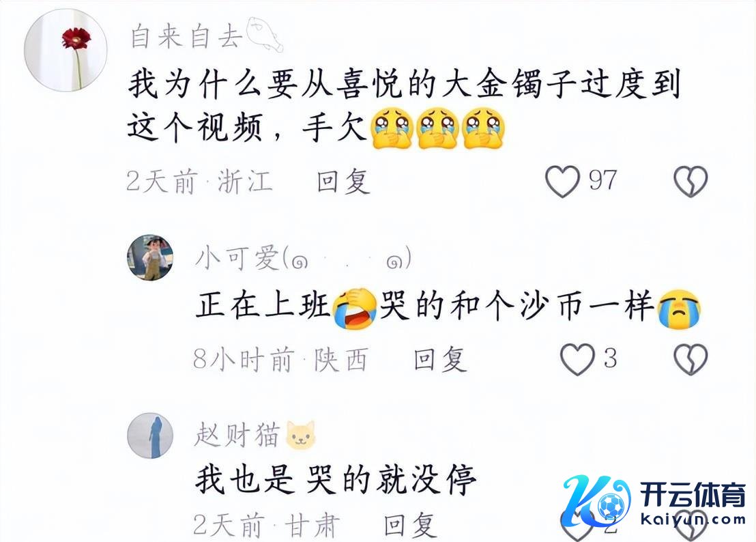Like 小可爱's comment about 上班
Viewport: 756px width, 542px height.
point(577,359)
